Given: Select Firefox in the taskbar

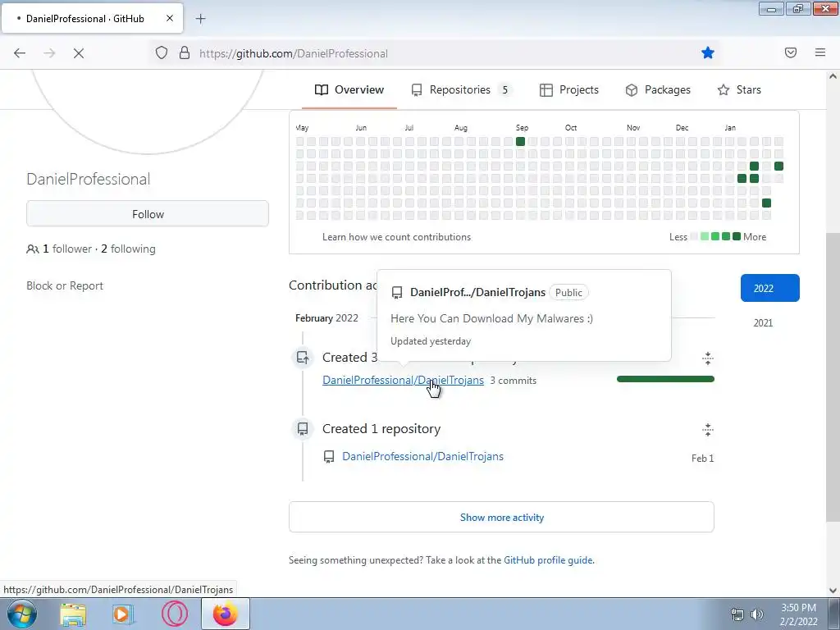Looking at the screenshot, I should click(225, 614).
